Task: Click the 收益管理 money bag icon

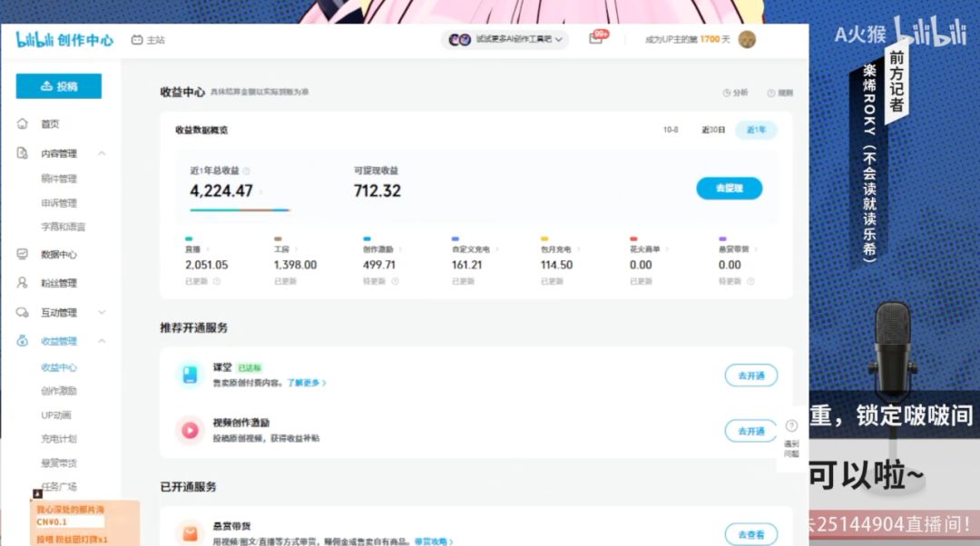Action: tap(23, 340)
